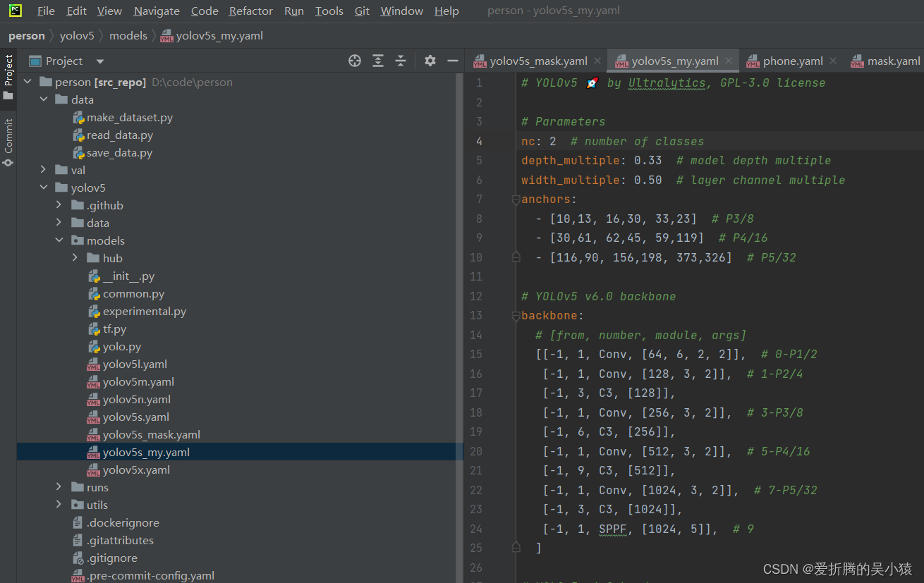This screenshot has height=583, width=924.
Task: Expand the runs folder
Action: point(59,487)
